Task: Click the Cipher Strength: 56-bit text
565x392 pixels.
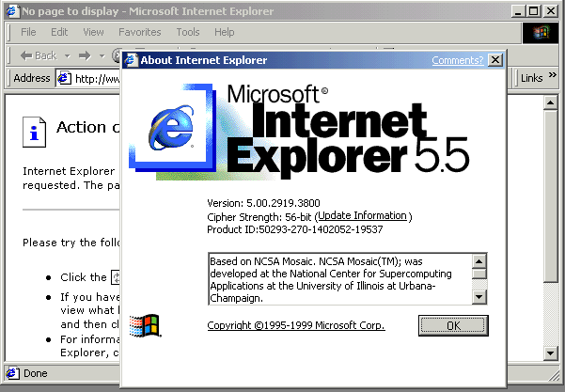Action: 259,217
